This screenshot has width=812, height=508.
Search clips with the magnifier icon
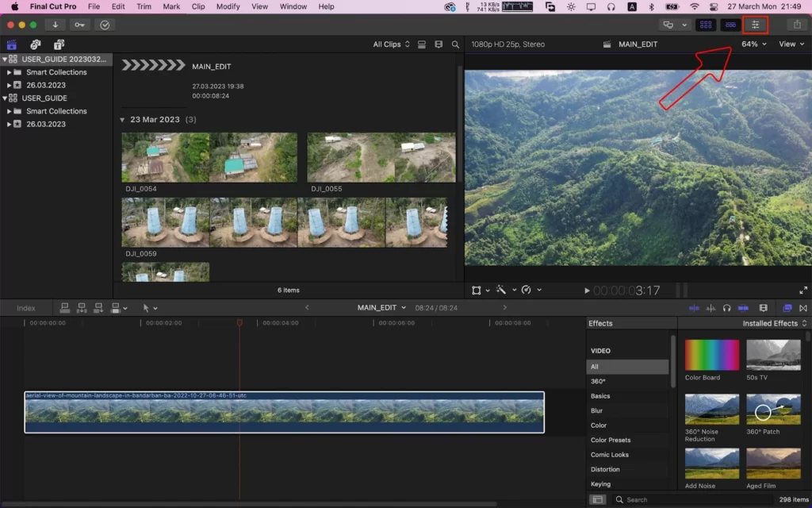(x=455, y=44)
